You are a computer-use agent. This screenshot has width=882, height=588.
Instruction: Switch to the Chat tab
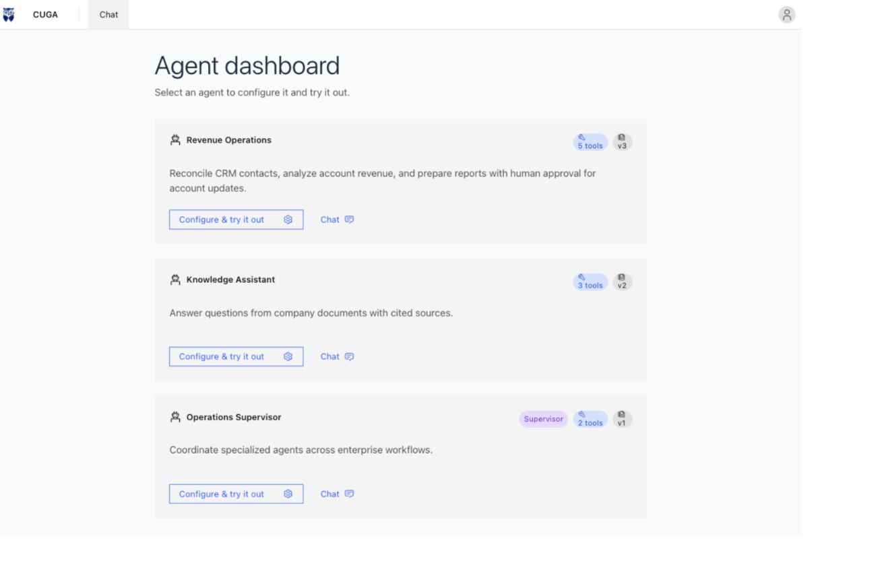[108, 15]
